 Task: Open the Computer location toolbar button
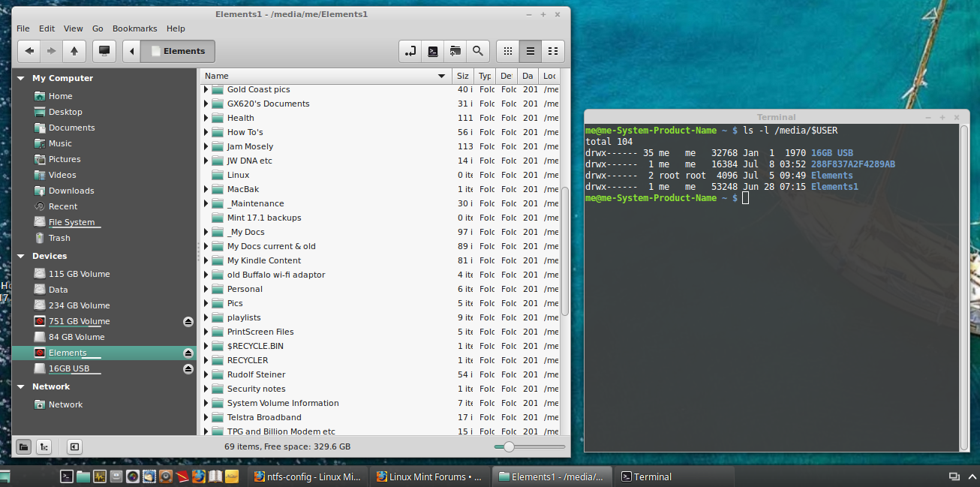pos(104,51)
